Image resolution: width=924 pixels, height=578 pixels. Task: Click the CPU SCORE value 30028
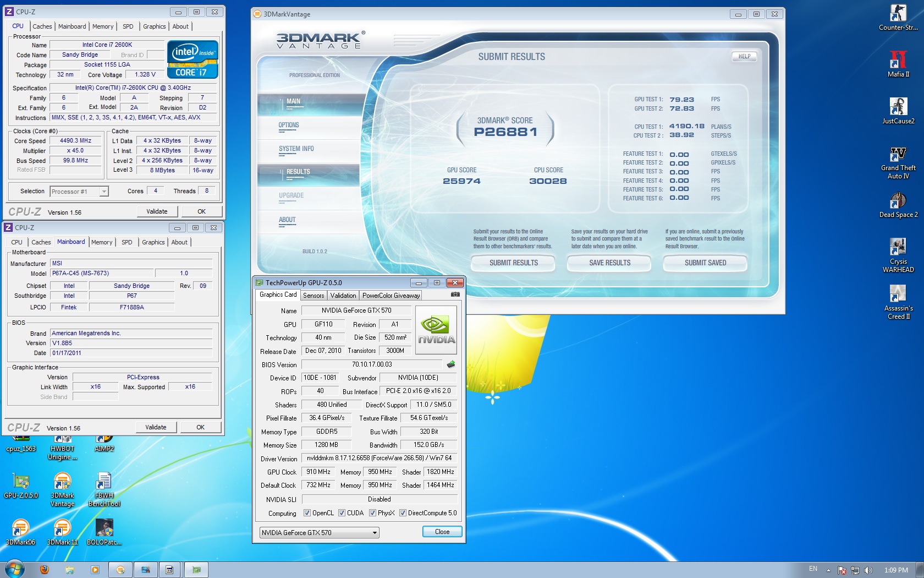[548, 181]
